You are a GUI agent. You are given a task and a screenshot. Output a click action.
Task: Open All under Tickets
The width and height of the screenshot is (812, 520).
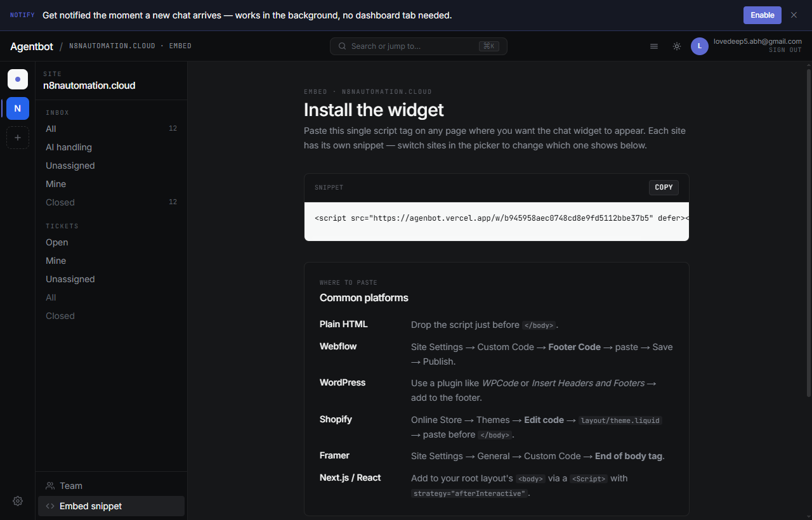tap(111, 297)
